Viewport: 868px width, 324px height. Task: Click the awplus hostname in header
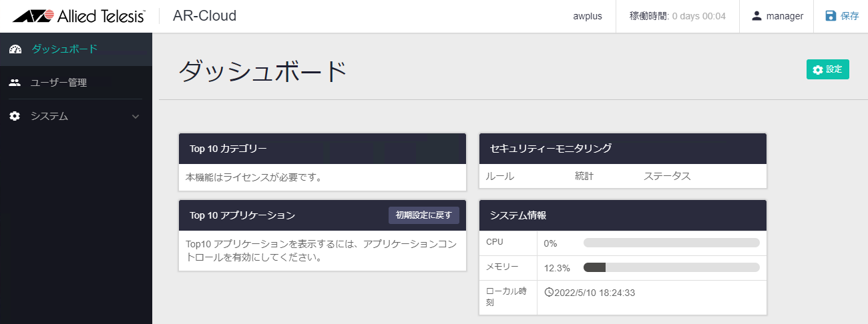click(588, 16)
